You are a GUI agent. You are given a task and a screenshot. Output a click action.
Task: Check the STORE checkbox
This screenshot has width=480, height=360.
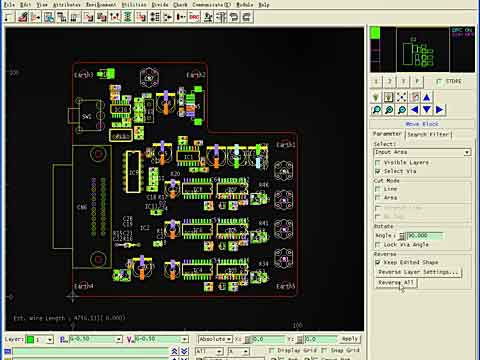[439, 81]
